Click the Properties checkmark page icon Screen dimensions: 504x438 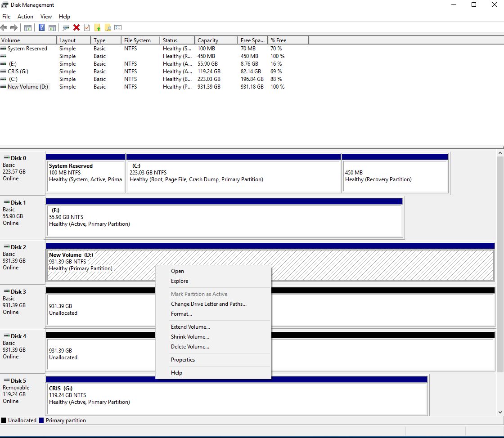tap(87, 27)
